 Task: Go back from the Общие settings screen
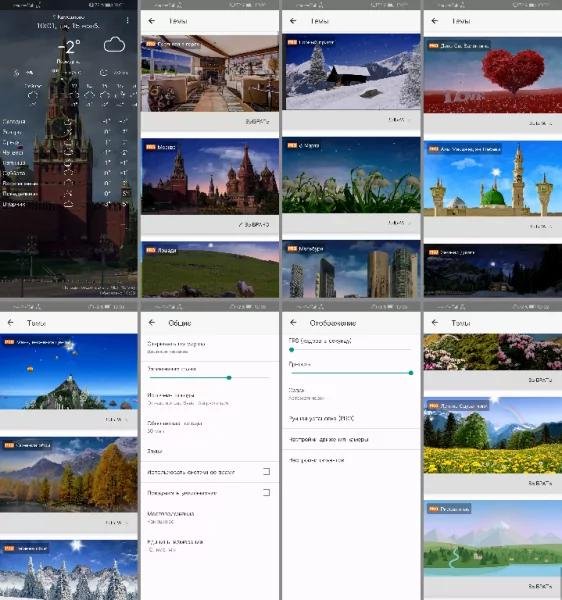pos(152,323)
